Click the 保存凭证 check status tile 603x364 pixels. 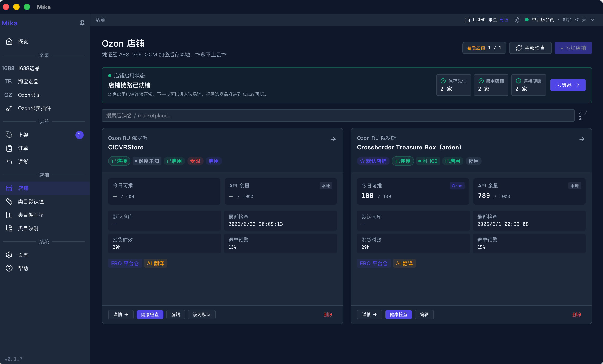point(453,85)
